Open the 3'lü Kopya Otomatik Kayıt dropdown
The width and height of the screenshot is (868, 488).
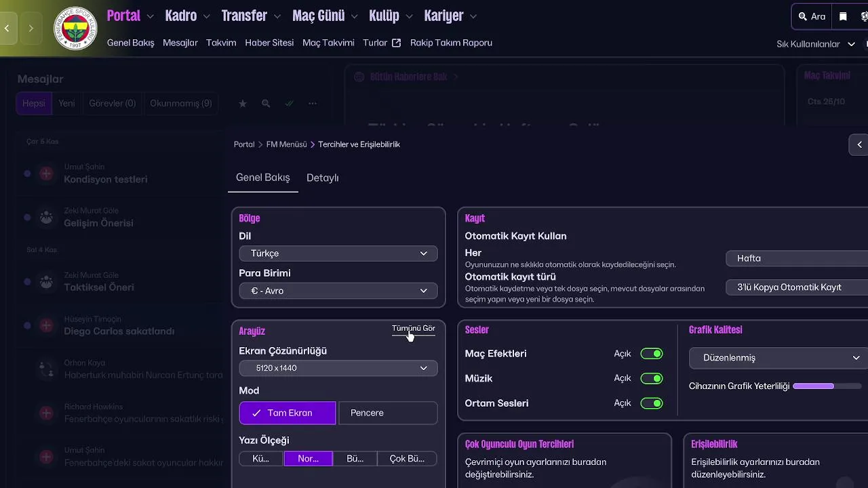(797, 287)
